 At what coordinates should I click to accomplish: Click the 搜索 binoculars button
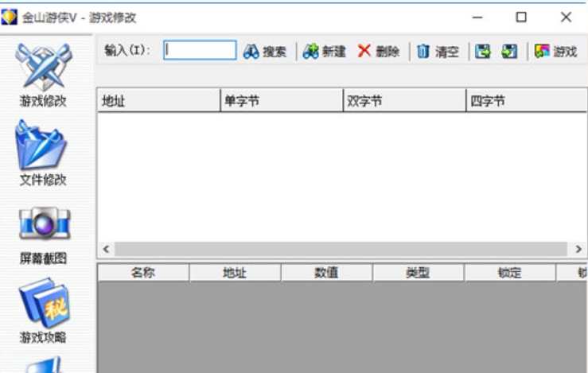265,52
